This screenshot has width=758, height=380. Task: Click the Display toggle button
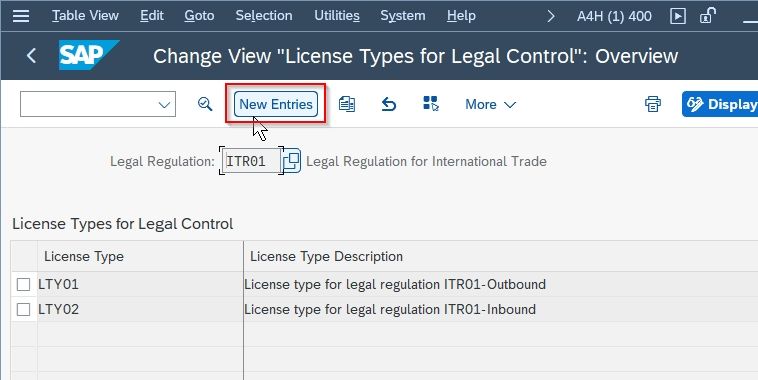[720, 104]
